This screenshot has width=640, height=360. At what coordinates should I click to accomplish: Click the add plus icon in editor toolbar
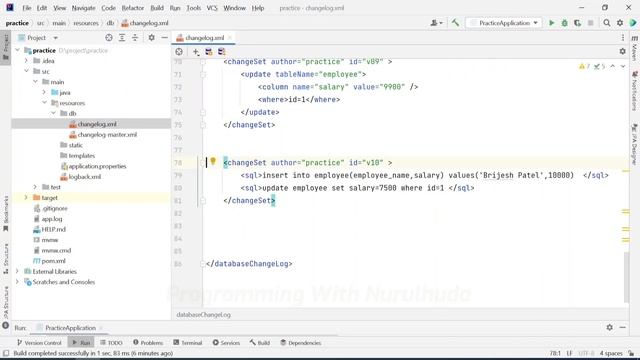[196, 52]
